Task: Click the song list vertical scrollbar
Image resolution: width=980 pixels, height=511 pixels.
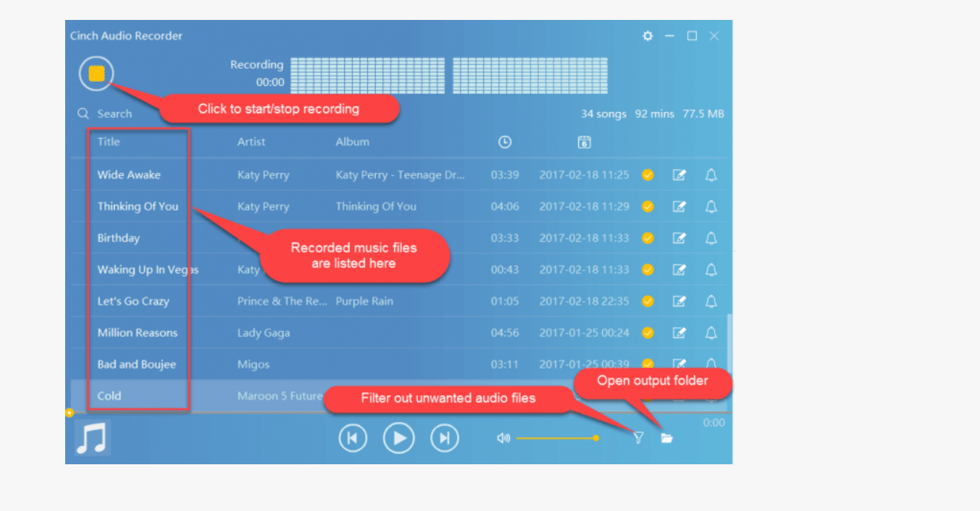Action: click(728, 343)
